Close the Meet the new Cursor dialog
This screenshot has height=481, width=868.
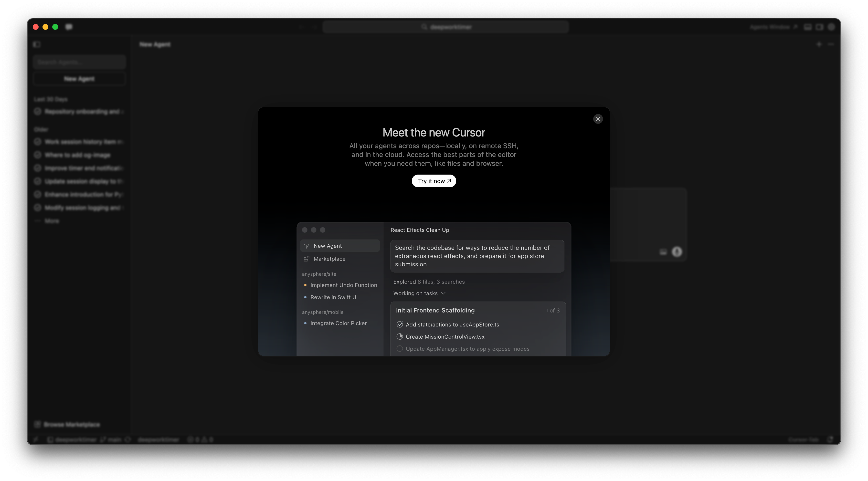598,119
